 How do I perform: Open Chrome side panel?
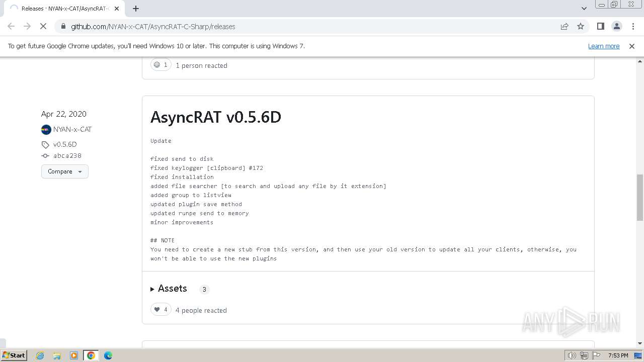pyautogui.click(x=600, y=26)
